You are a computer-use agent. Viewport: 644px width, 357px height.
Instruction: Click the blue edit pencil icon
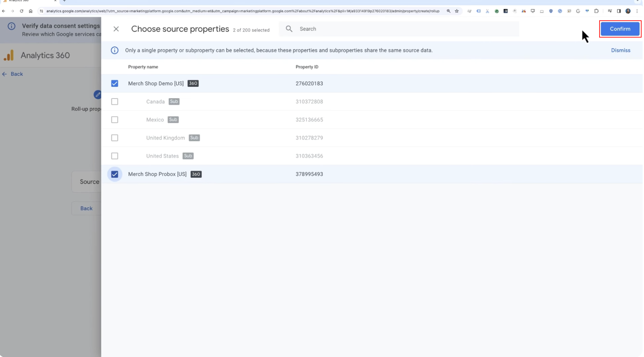[98, 94]
